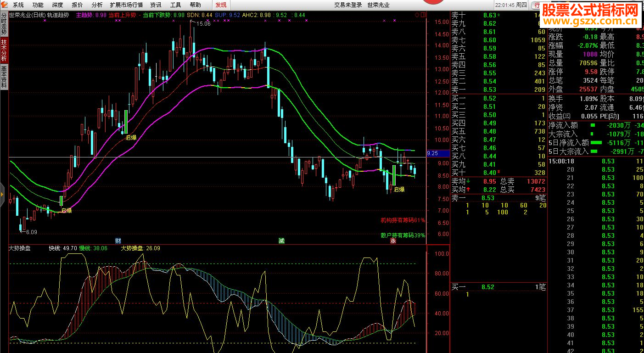Click the 散户持有筹码39% label

403,235
